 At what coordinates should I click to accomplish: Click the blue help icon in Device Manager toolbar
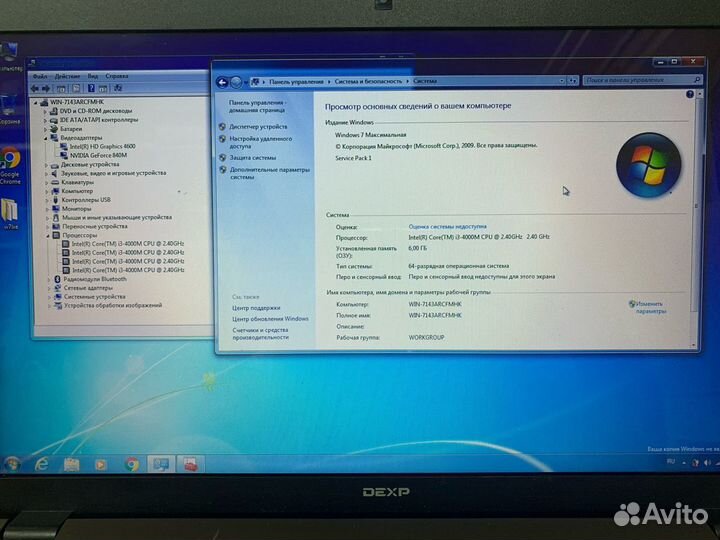point(91,88)
